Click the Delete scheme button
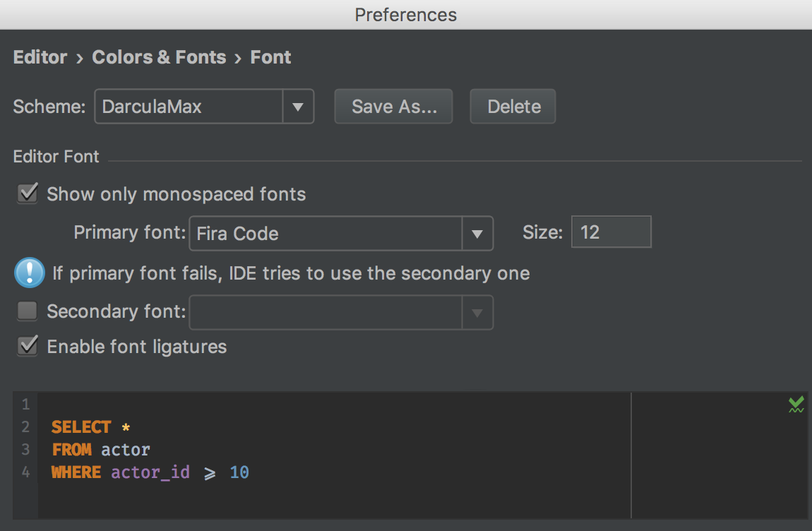 pyautogui.click(x=513, y=107)
